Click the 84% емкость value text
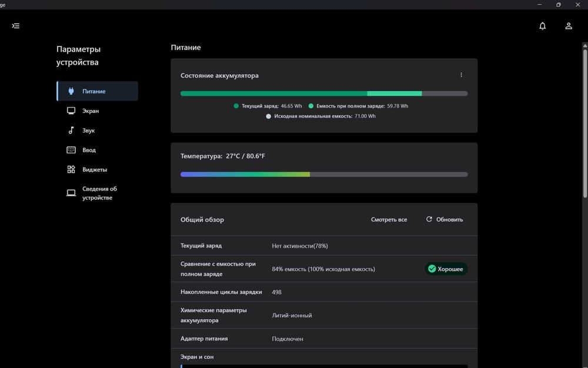 click(x=323, y=269)
